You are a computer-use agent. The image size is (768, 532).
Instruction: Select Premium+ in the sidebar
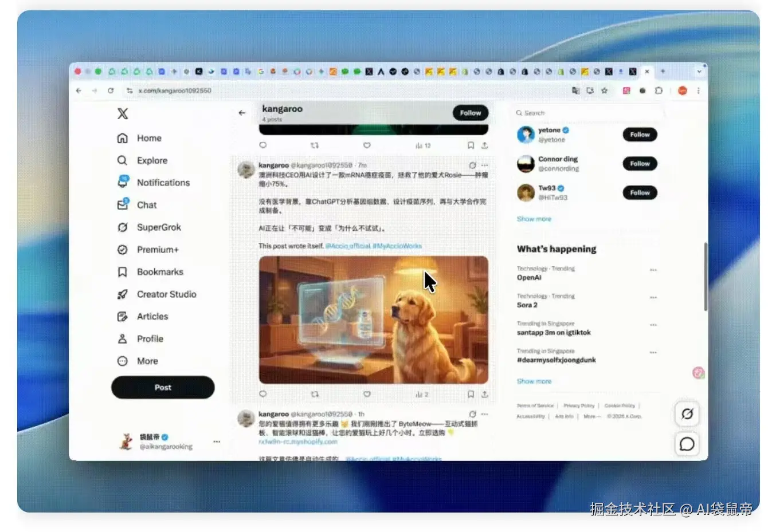click(x=148, y=249)
